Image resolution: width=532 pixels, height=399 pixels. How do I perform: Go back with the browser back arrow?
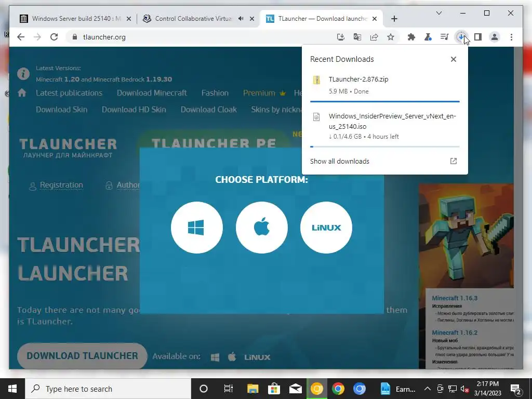pyautogui.click(x=21, y=37)
